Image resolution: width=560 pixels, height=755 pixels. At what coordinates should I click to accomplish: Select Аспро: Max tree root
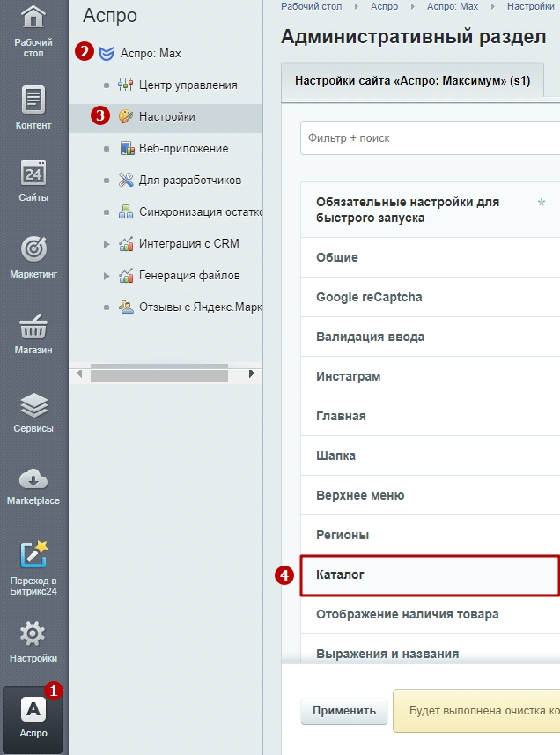coord(151,54)
